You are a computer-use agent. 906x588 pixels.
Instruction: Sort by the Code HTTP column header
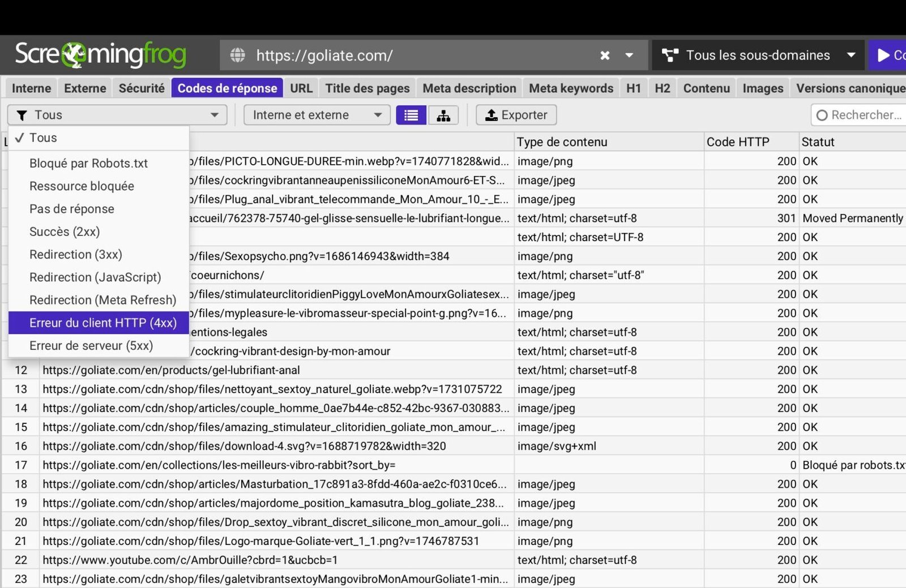(x=738, y=142)
